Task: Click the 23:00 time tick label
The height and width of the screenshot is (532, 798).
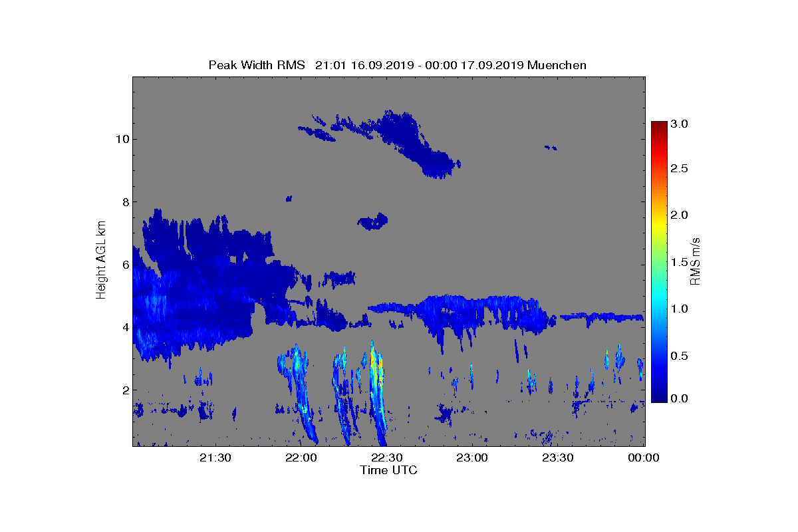Action: (x=472, y=458)
